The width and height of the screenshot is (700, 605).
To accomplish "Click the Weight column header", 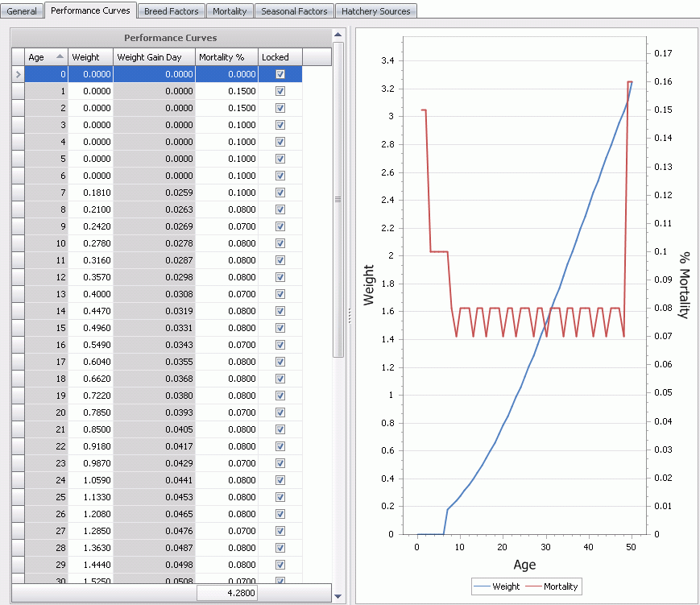I will 91,57.
